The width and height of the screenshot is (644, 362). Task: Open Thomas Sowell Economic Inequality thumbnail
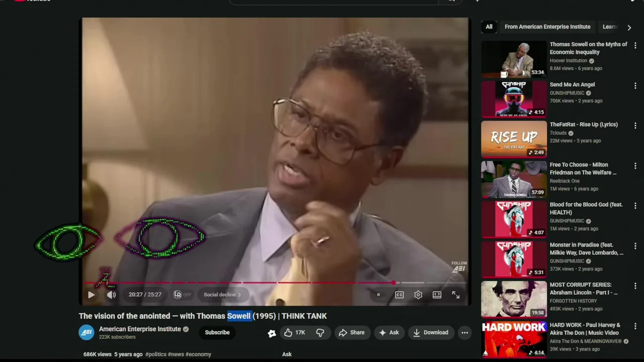[514, 59]
